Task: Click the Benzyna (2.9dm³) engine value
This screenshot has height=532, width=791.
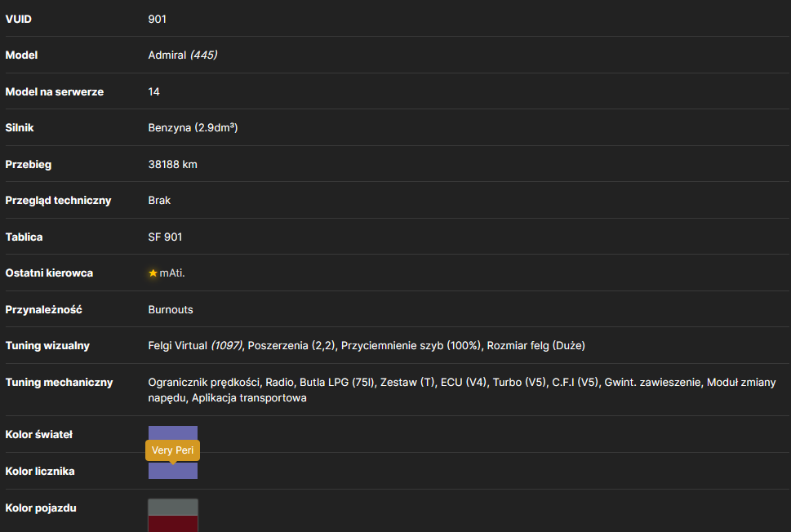Action: point(193,127)
